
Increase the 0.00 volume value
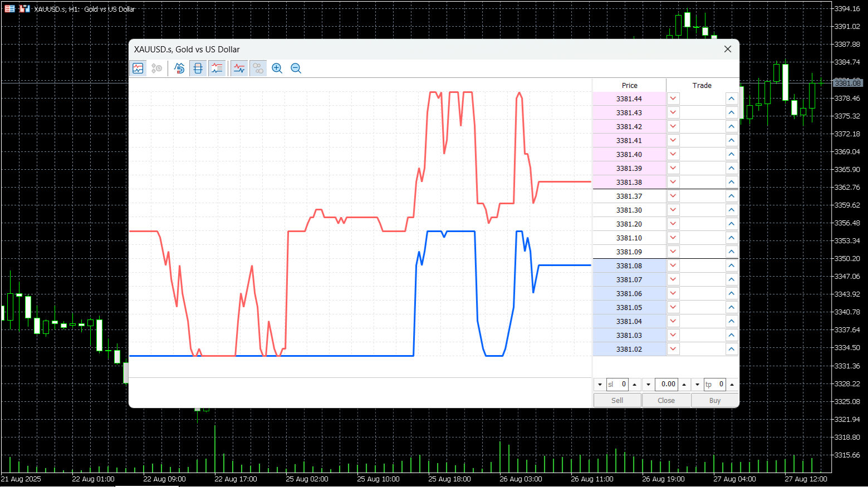[x=684, y=385]
